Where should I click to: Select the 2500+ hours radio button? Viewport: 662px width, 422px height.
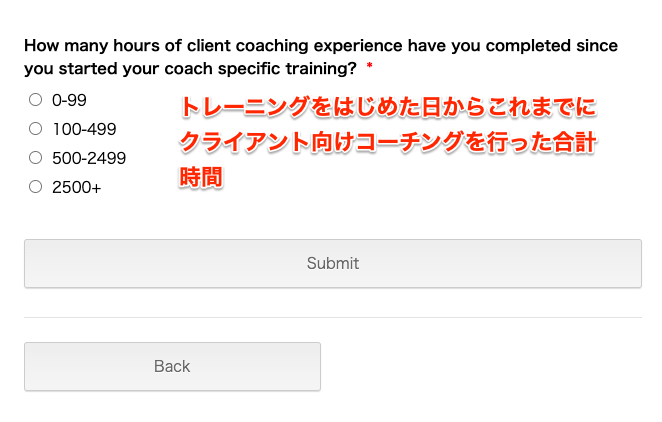(x=36, y=187)
